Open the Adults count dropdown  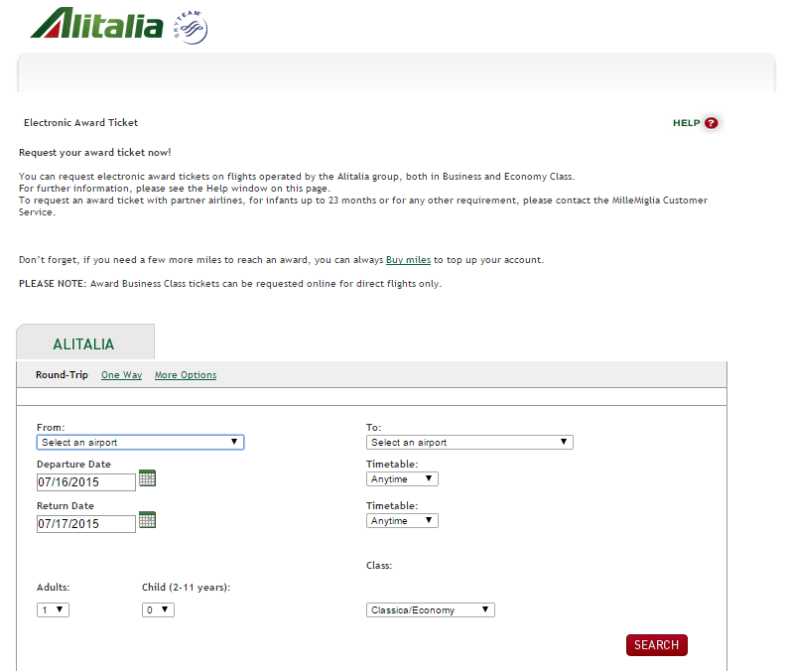53,610
